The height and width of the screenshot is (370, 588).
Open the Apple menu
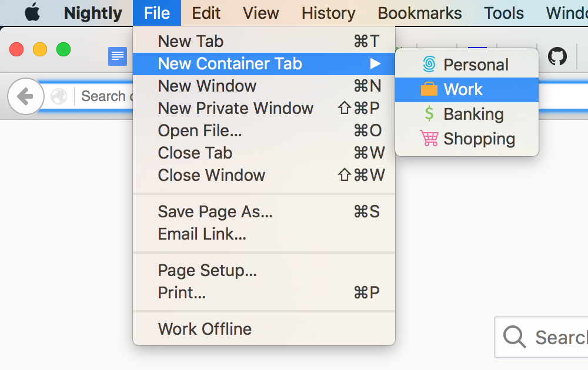tap(32, 13)
